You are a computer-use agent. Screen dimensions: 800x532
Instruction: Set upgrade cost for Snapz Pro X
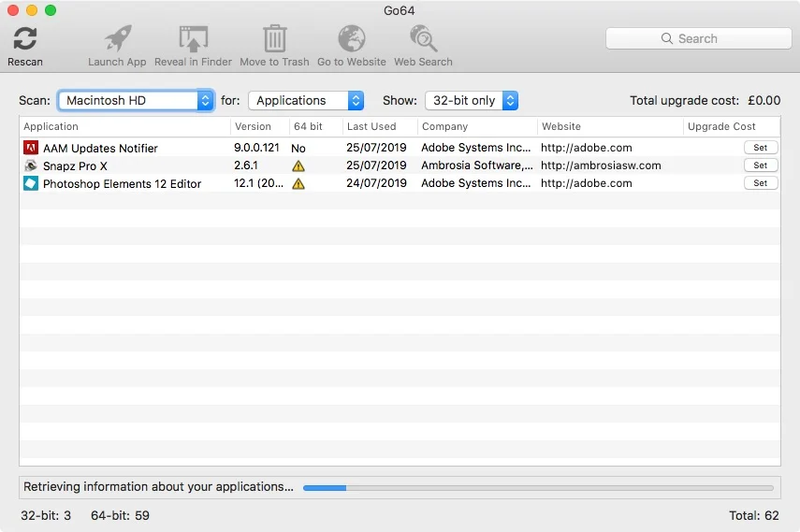tap(760, 165)
